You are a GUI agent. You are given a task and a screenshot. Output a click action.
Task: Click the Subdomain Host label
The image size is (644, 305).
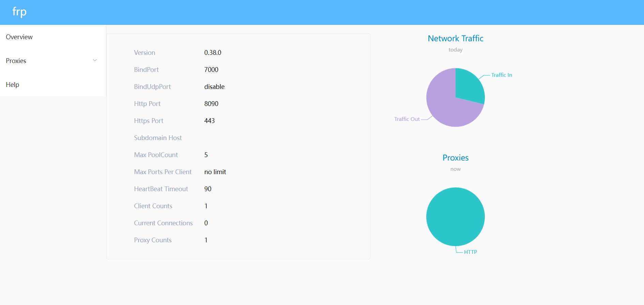tap(158, 138)
